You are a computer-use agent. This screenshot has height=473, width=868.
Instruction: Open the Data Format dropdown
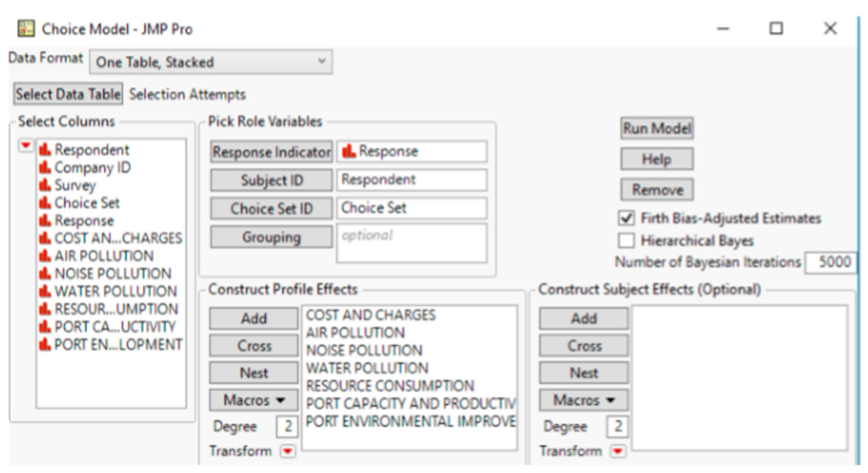(211, 62)
